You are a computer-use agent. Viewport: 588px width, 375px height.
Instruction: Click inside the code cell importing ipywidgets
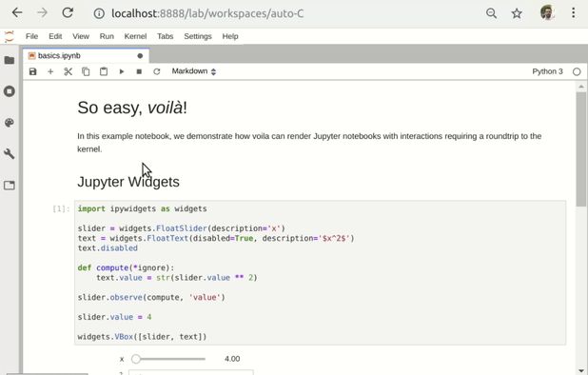[x=321, y=272]
